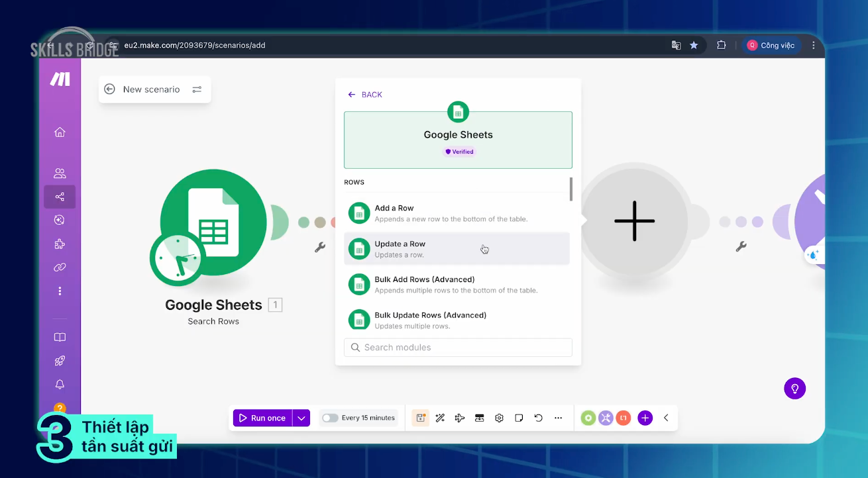
Task: Click the Search modules input field
Action: [x=458, y=348]
